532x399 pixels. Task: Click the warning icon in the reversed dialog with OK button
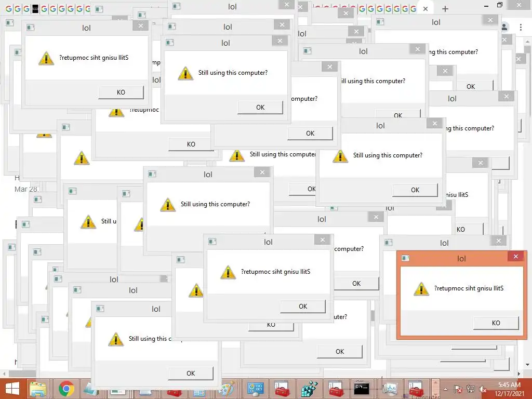tap(228, 272)
